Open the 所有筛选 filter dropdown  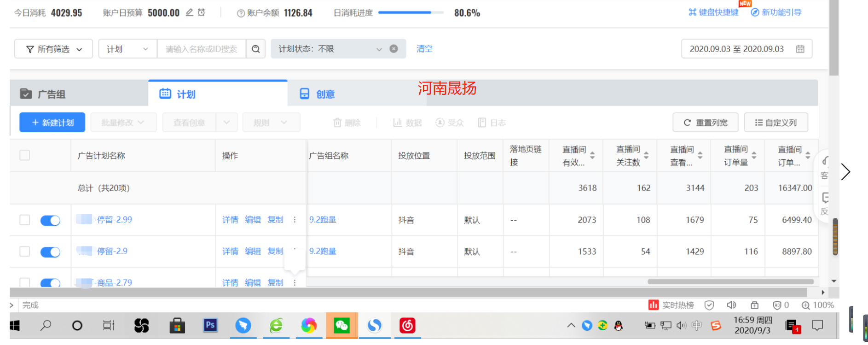[53, 49]
